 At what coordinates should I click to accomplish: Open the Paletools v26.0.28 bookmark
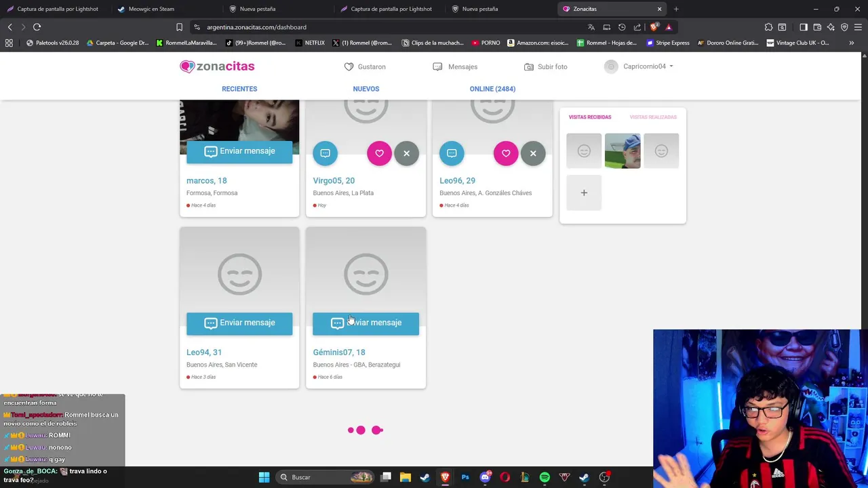tap(52, 43)
